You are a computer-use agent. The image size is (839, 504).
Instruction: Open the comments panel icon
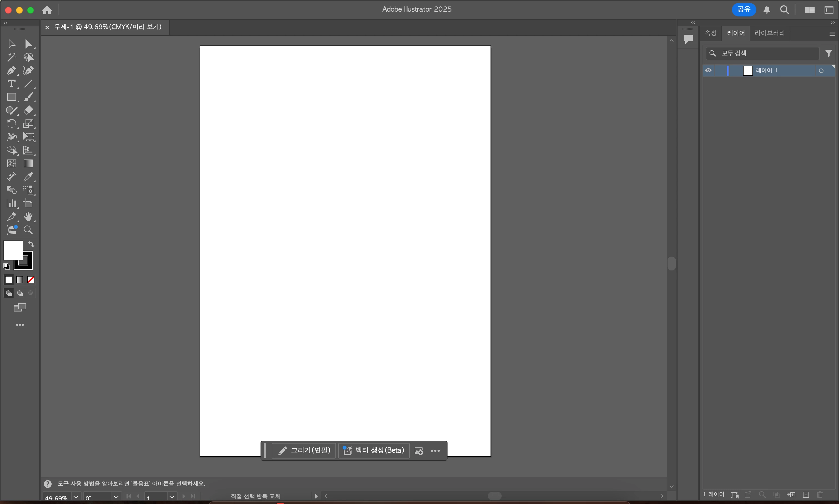click(x=688, y=39)
